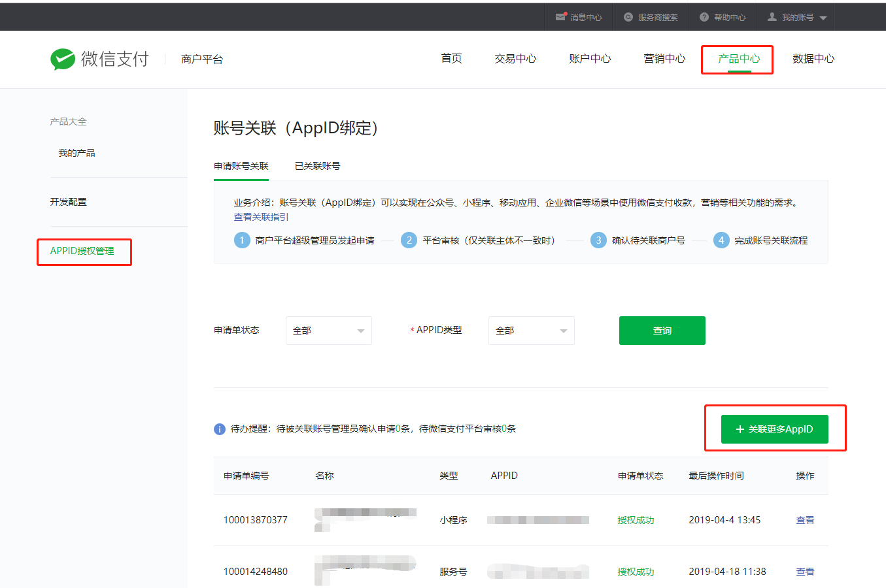Image resolution: width=886 pixels, height=588 pixels.
Task: Click the help center question mark icon
Action: 704,17
